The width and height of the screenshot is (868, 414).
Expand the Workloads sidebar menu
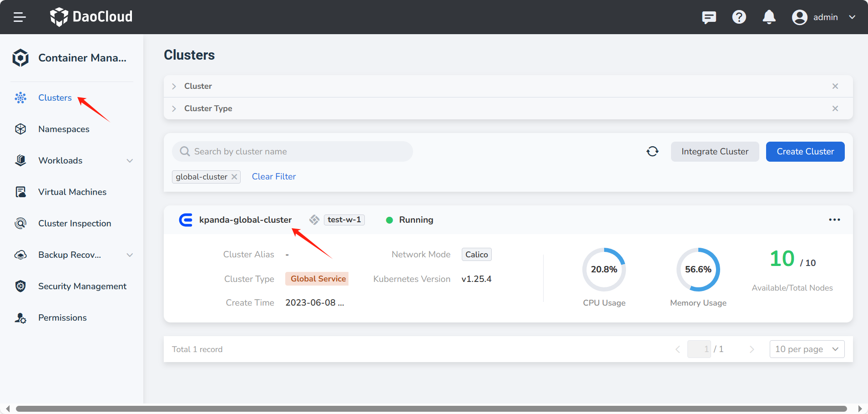coord(130,161)
